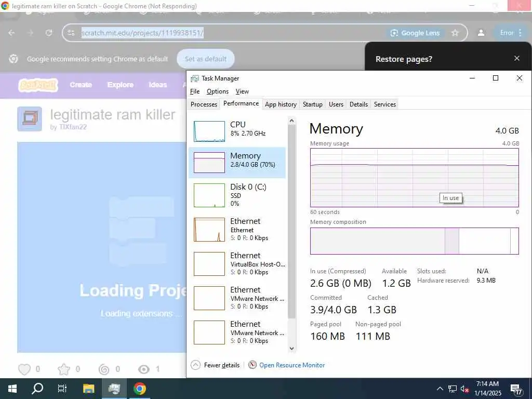Image resolution: width=532 pixels, height=399 pixels.
Task: Click the Scratch logo
Action: [x=38, y=85]
